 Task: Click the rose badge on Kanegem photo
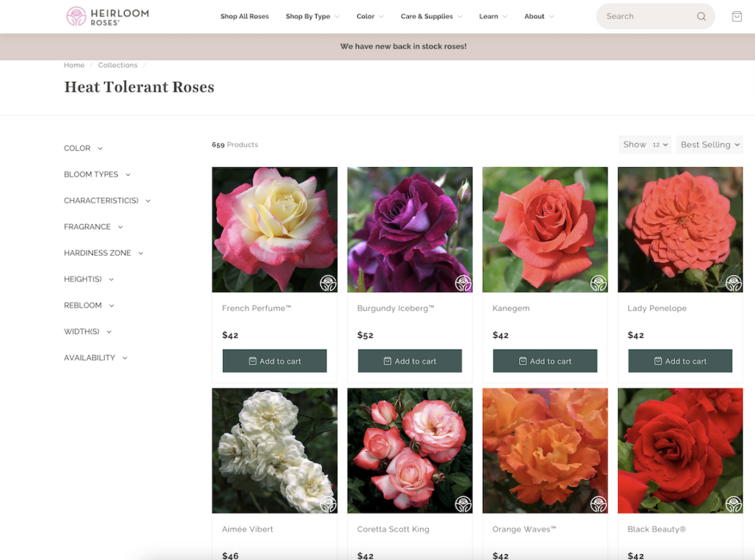[x=598, y=281]
